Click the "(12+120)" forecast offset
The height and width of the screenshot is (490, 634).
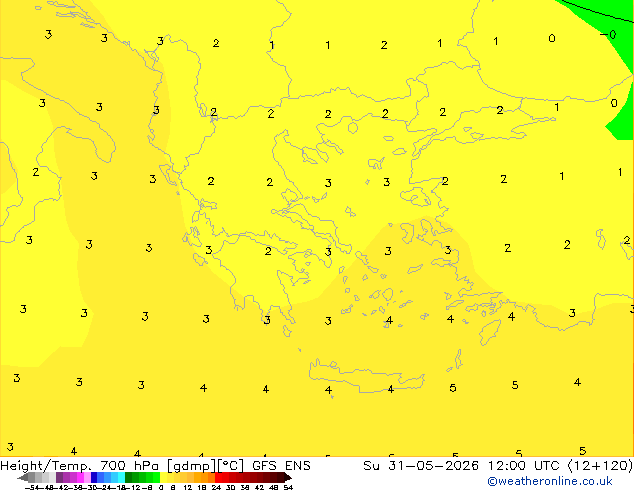click(600, 466)
